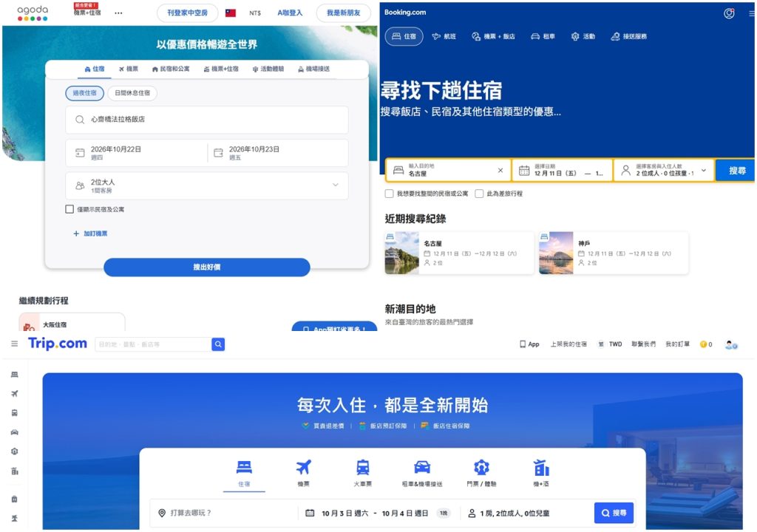Image resolution: width=757 pixels, height=532 pixels.
Task: Click Agoda 刊登家中空房 button
Action: (187, 13)
